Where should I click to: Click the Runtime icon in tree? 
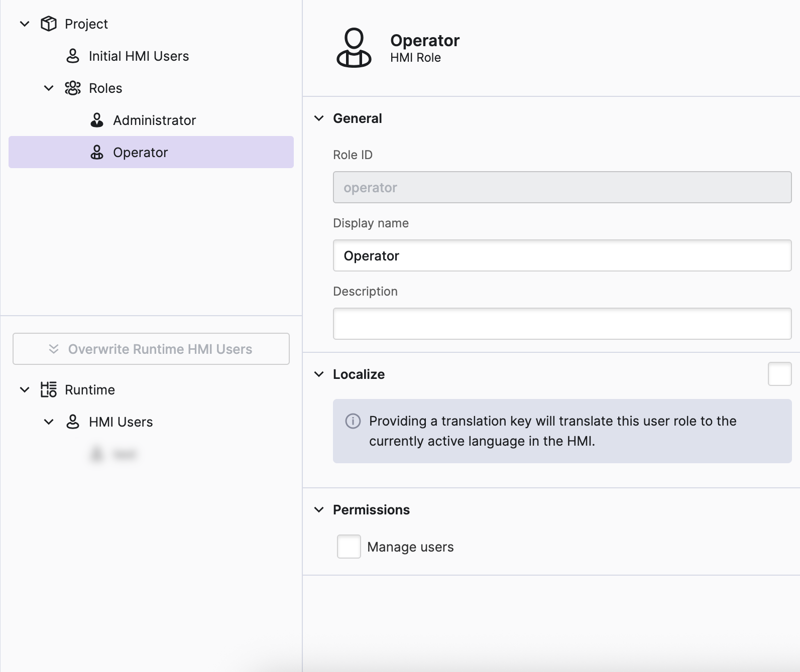pyautogui.click(x=49, y=389)
